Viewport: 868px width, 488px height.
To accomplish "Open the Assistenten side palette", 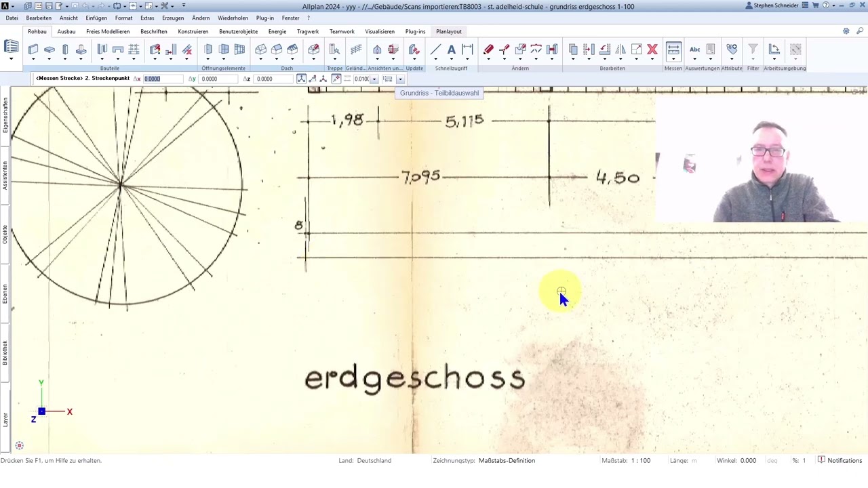I will 5,175.
